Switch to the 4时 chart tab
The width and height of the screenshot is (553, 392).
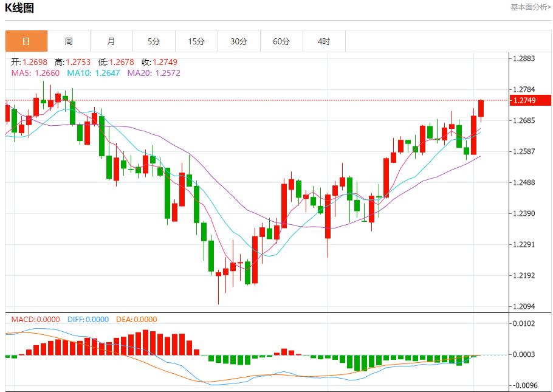pos(324,41)
